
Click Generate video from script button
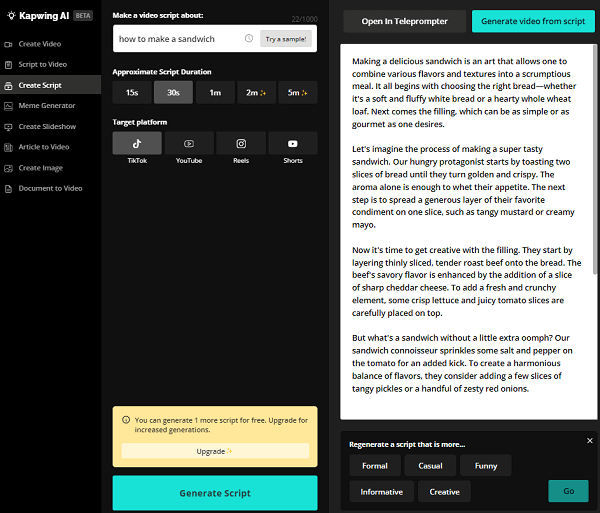[533, 21]
